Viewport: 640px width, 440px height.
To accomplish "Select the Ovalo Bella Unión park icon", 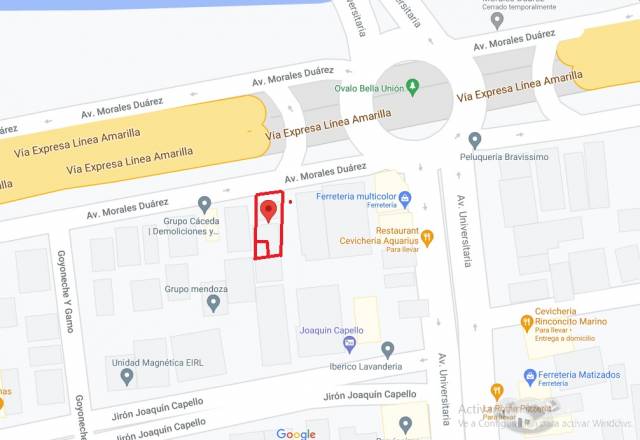I will [413, 87].
